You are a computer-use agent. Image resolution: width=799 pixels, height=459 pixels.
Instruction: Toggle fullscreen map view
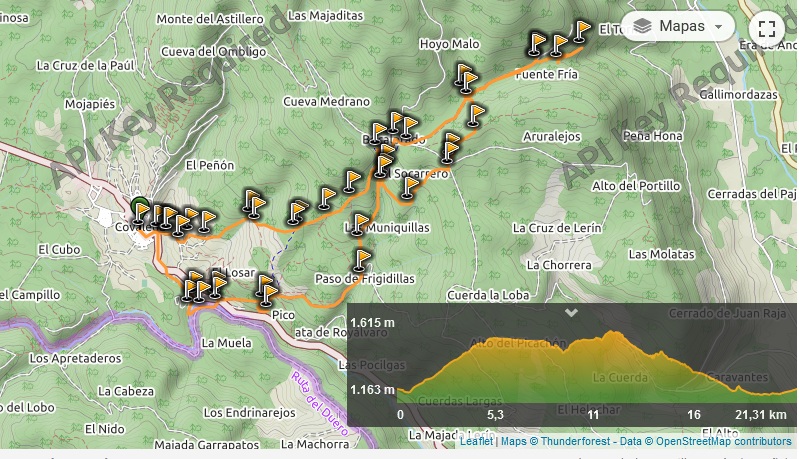[767, 29]
